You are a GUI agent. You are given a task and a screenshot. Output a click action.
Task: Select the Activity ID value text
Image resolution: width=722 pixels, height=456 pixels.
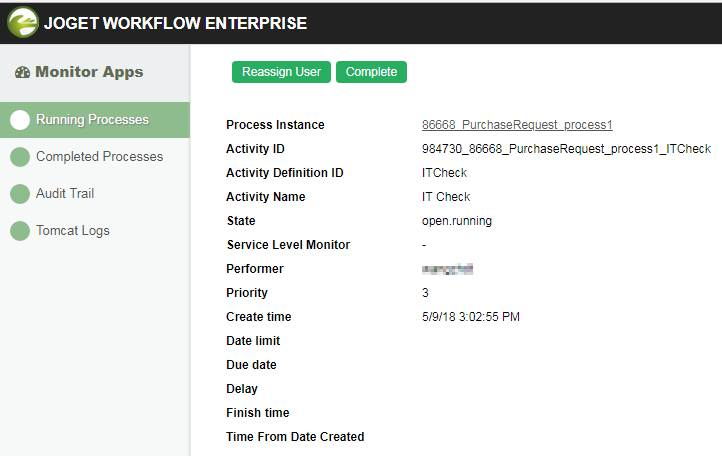point(566,149)
